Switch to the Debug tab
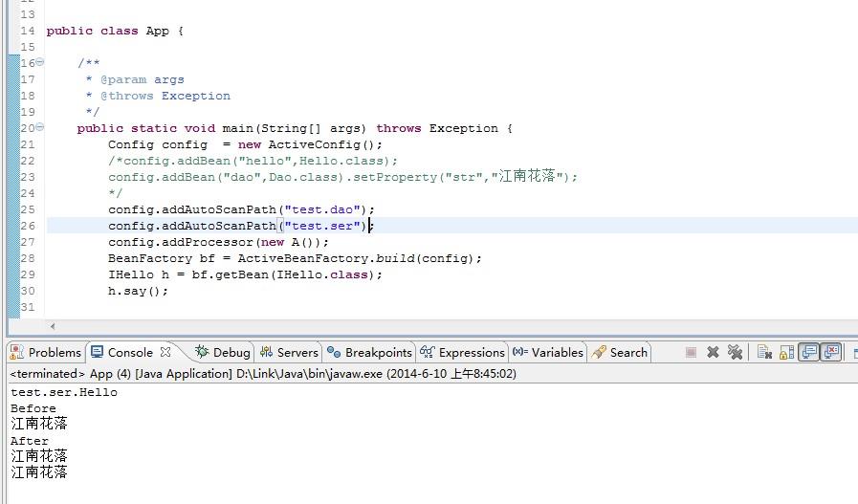This screenshot has height=504, width=858. pos(223,352)
